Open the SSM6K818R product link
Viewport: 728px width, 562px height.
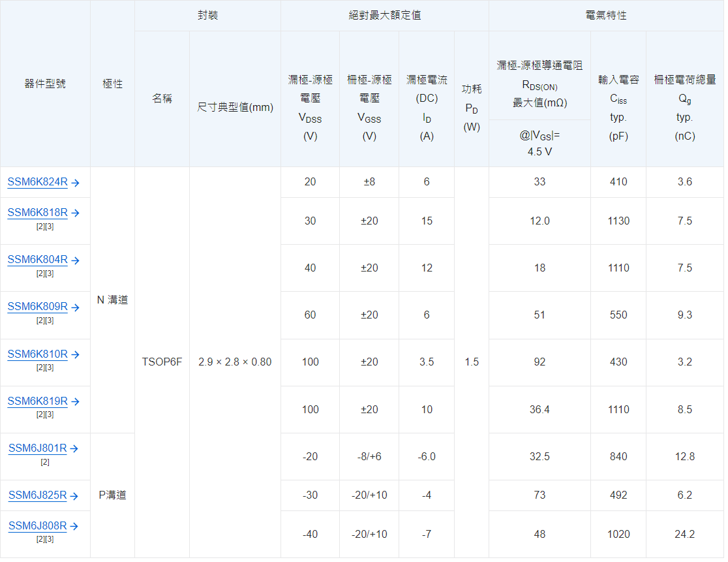click(37, 213)
